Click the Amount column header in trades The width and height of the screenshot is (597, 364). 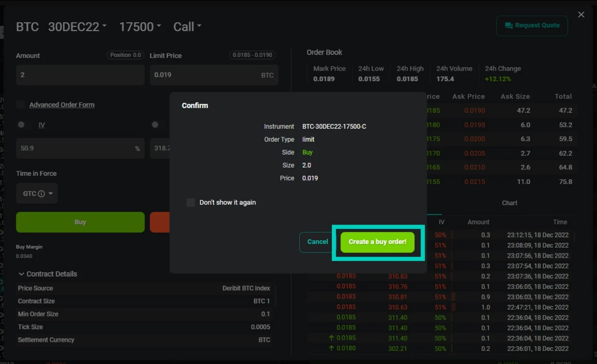click(x=478, y=222)
